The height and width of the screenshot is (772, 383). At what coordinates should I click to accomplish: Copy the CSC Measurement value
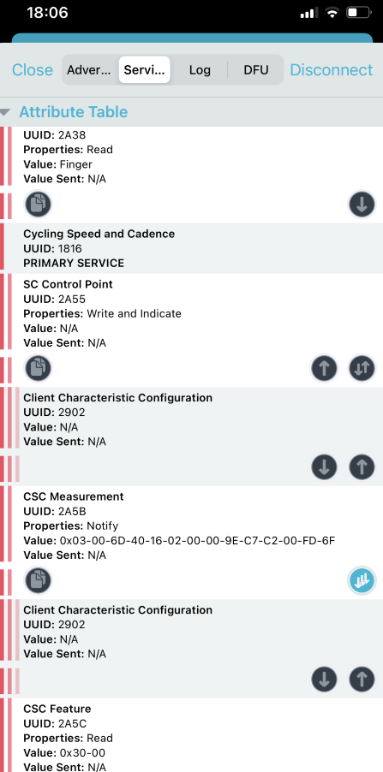point(38,580)
